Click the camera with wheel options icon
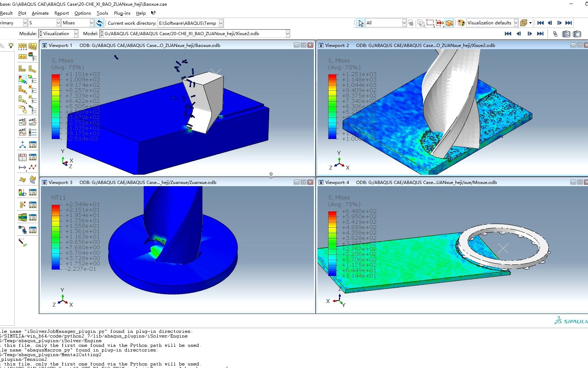Screen dimensions: 588x368 (x=566, y=34)
